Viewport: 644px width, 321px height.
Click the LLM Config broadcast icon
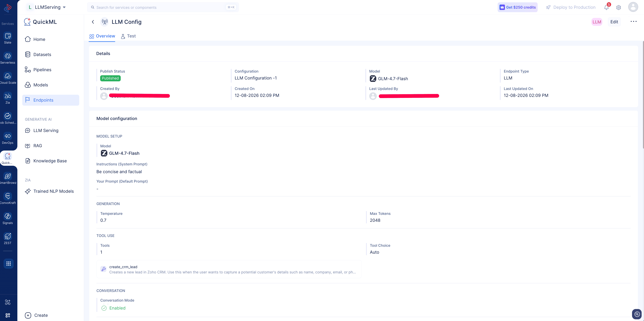tap(105, 22)
